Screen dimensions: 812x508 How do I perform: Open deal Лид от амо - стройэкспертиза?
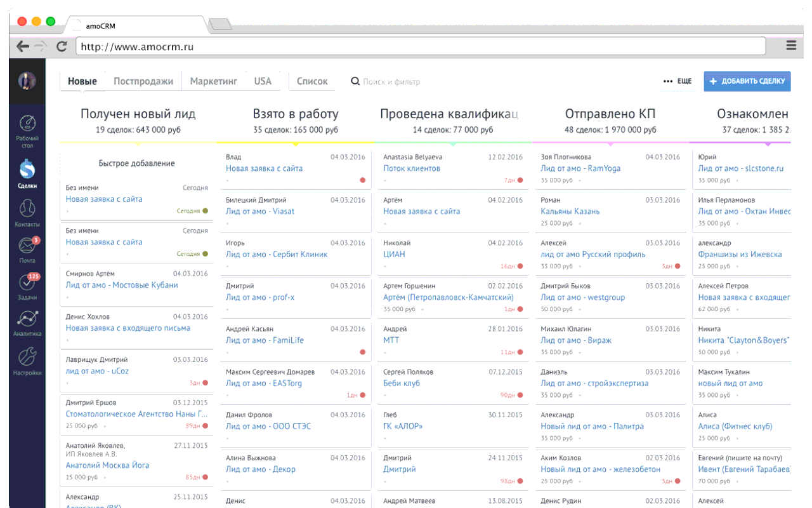click(594, 384)
